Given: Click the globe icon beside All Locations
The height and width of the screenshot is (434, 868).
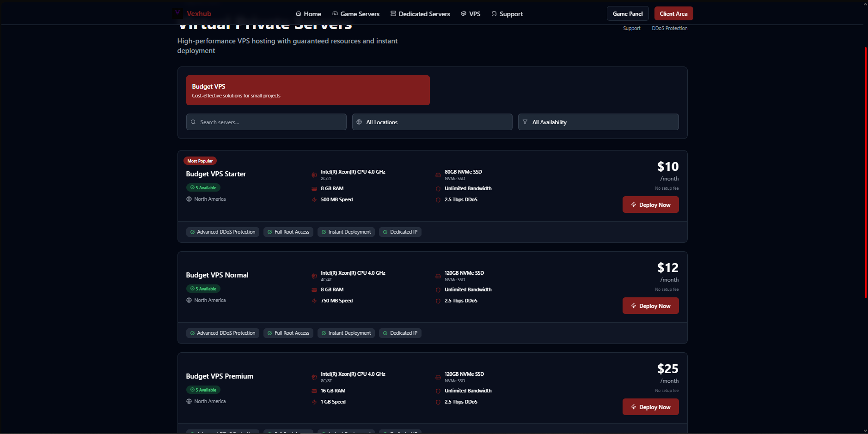Looking at the screenshot, I should (x=359, y=122).
